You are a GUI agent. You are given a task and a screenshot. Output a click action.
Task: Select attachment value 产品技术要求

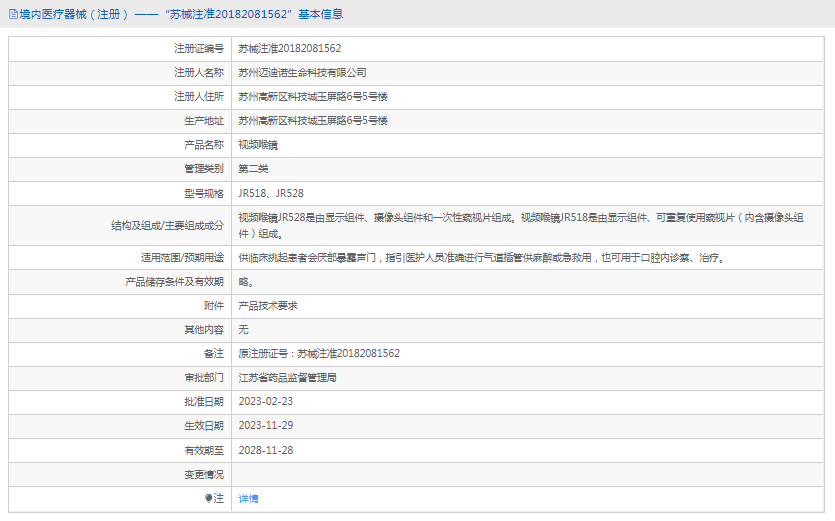coord(268,306)
